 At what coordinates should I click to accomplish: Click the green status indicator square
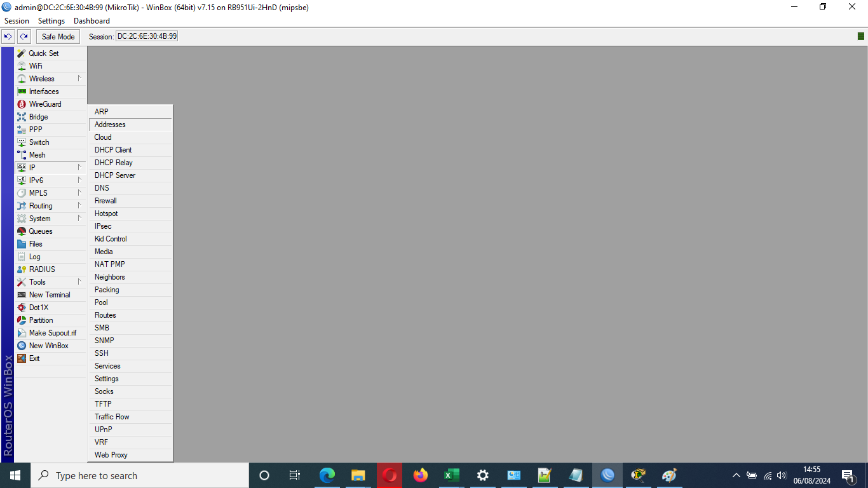coord(860,36)
